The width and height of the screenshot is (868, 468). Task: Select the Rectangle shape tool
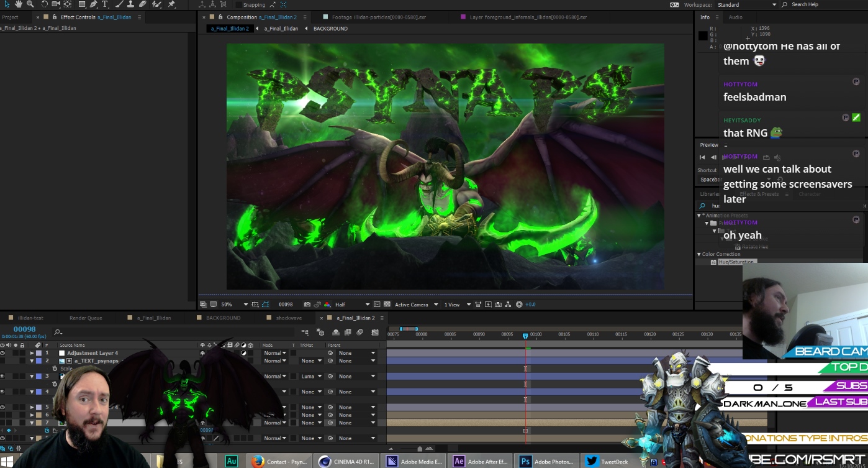click(x=82, y=4)
